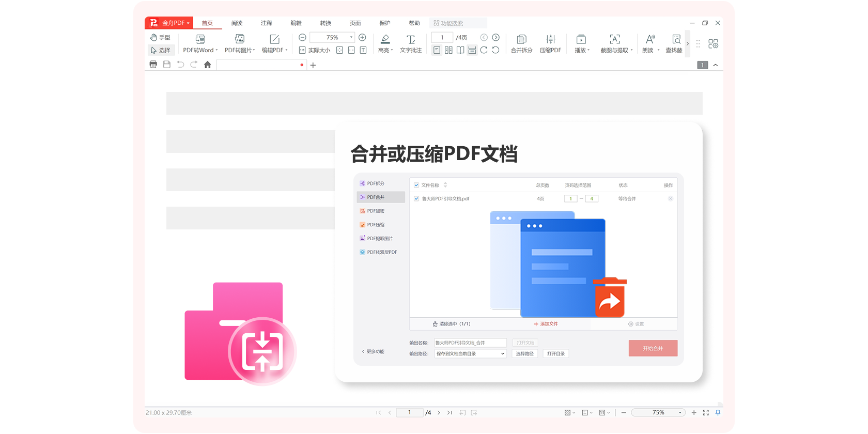Screen dimensions: 868x434
Task: Click the redo arrow
Action: (194, 65)
